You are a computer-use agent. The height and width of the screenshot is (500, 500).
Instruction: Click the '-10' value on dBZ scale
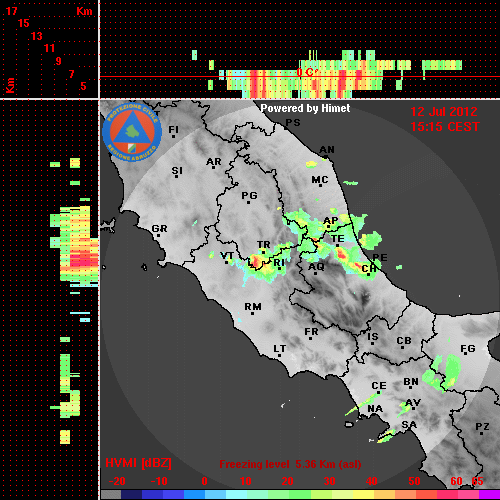[159, 481]
